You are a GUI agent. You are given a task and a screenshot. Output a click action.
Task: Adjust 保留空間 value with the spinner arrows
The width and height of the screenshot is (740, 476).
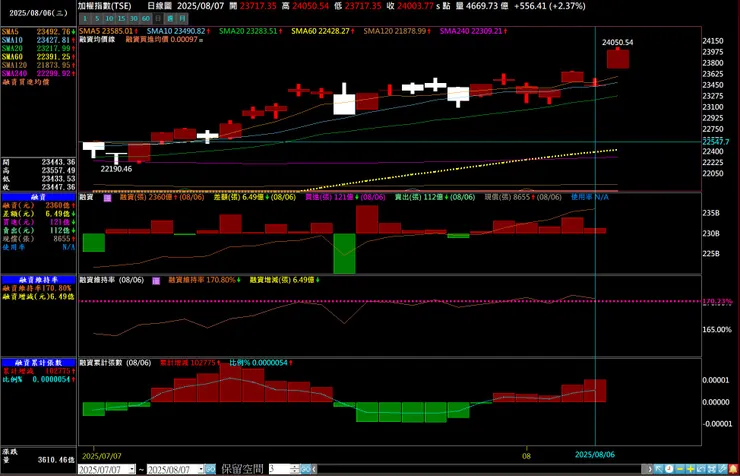pos(295,469)
